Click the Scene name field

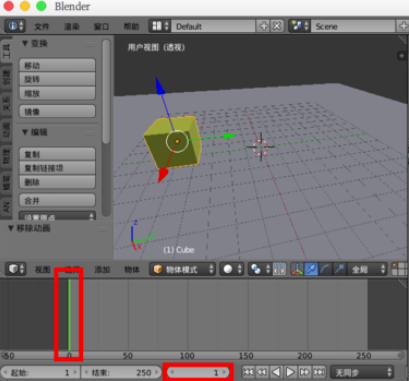(353, 26)
